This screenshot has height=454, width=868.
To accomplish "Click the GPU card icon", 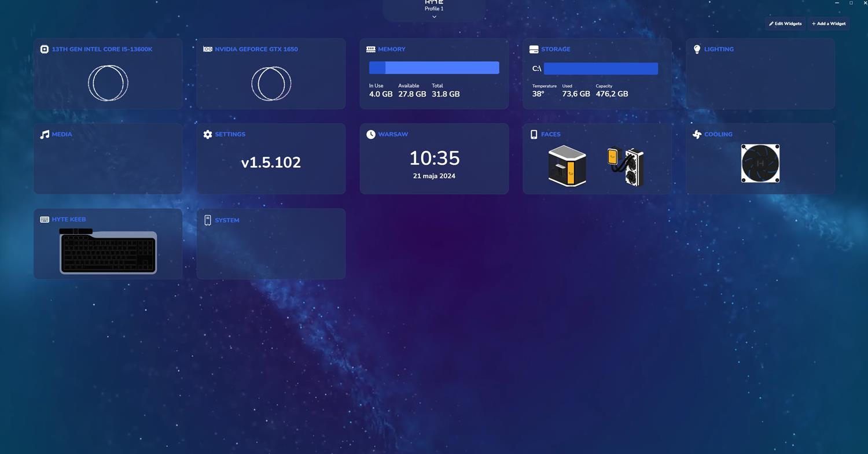I will [x=208, y=49].
